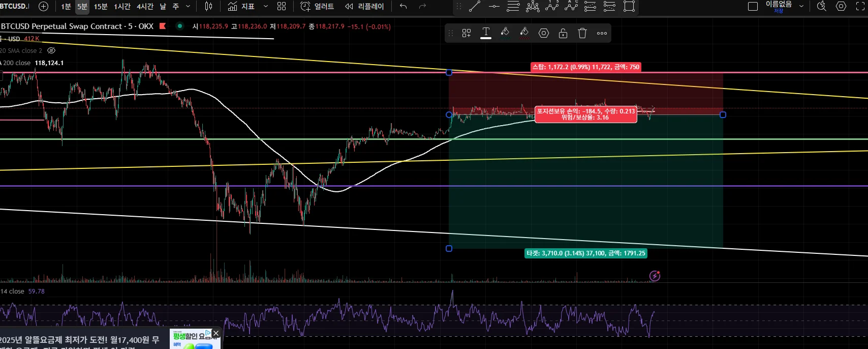Viewport: 868px width, 349px height.
Task: Switch chart to 15분 interval
Action: pos(101,6)
